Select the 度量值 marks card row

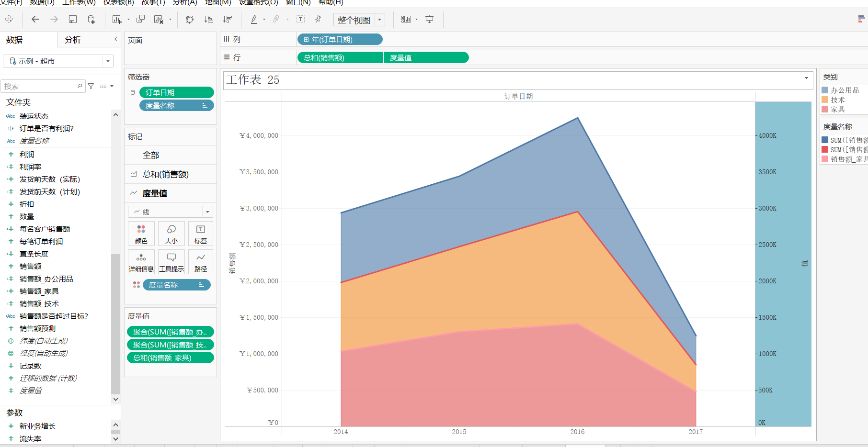point(171,193)
